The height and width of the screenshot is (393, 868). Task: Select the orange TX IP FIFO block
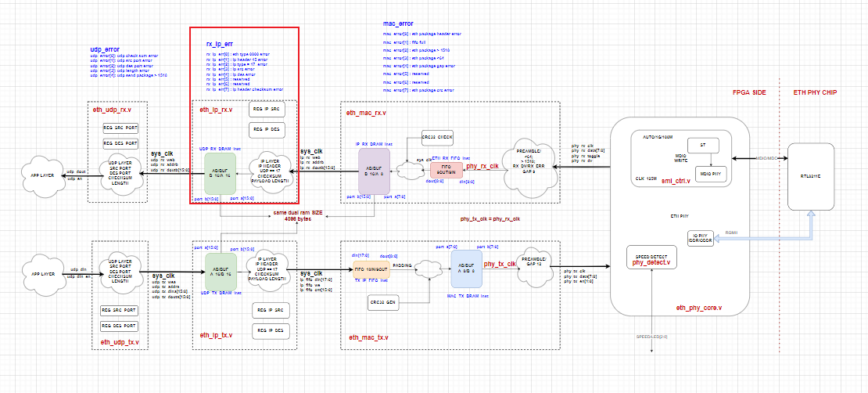click(x=371, y=269)
